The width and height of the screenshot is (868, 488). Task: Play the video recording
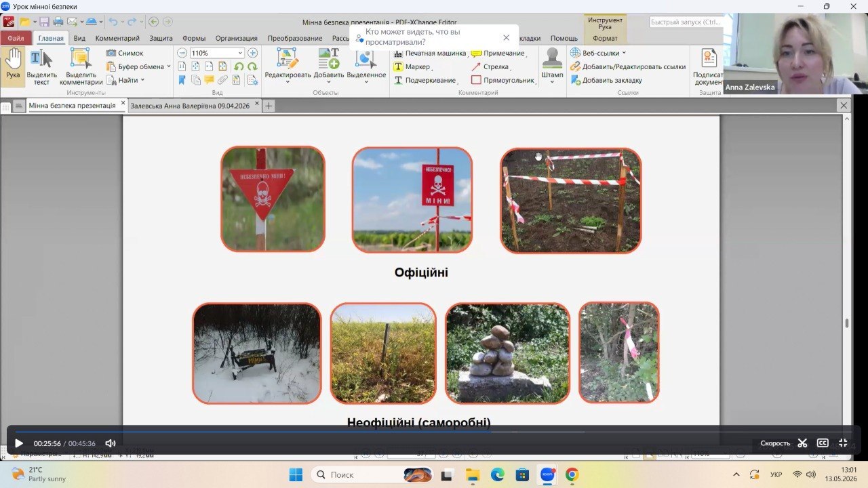click(19, 443)
